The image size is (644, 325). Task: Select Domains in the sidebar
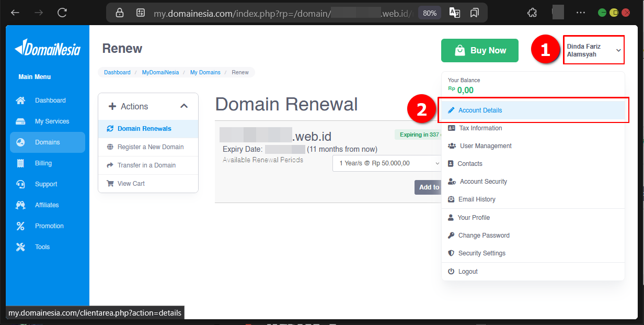(x=48, y=142)
